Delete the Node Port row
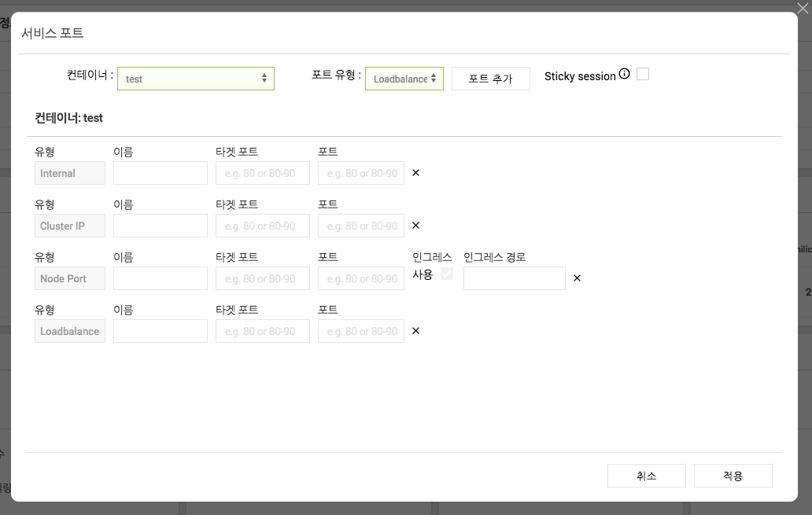The image size is (812, 515). (x=577, y=278)
